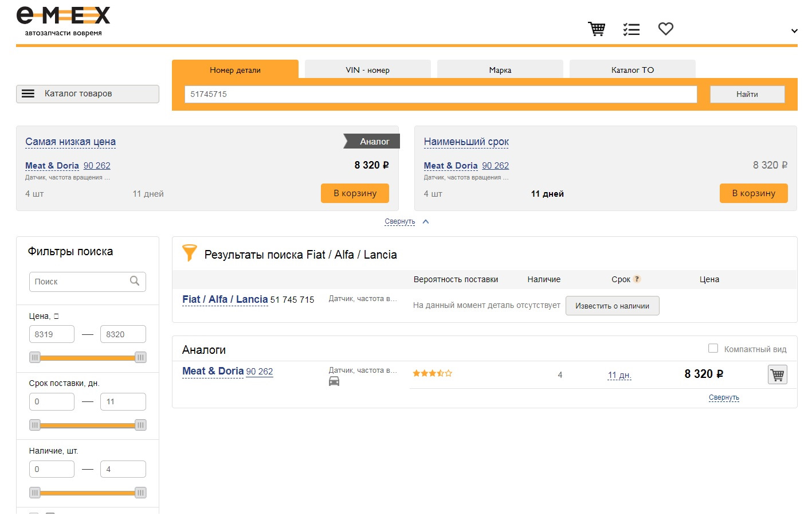The width and height of the screenshot is (812, 523).
Task: Click the maximum price field 8320
Action: [x=123, y=334]
